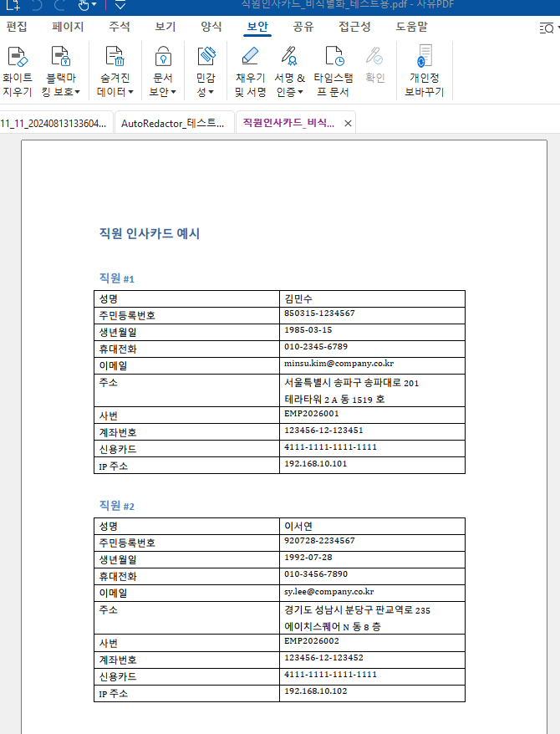Click the IP address 192.168.10.101
This screenshot has height=734, width=560.
pyautogui.click(x=315, y=464)
